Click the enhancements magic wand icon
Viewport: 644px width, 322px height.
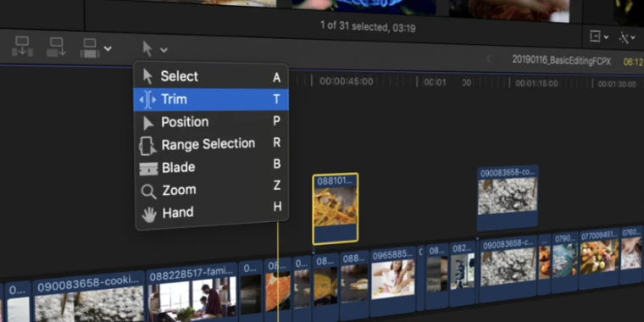pos(625,38)
